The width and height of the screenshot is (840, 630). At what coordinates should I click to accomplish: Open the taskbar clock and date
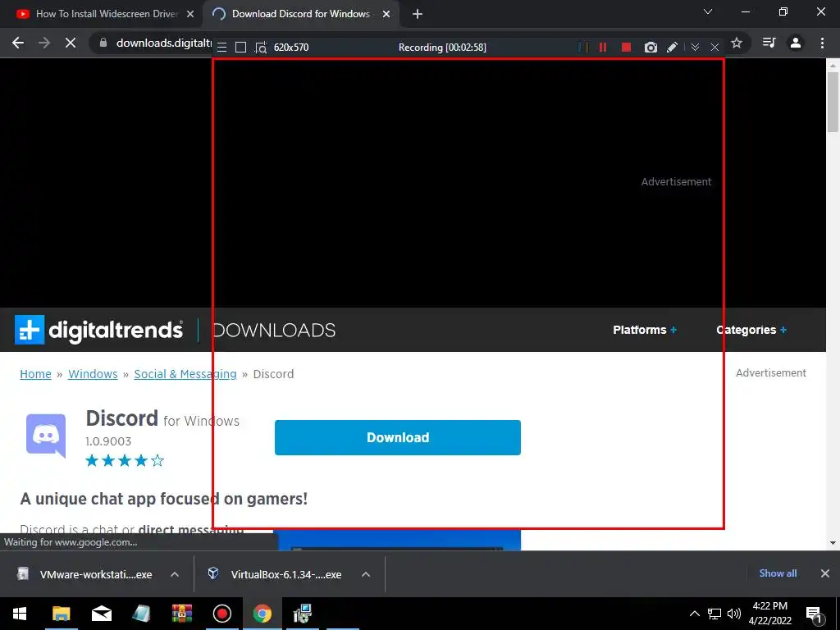coord(769,614)
